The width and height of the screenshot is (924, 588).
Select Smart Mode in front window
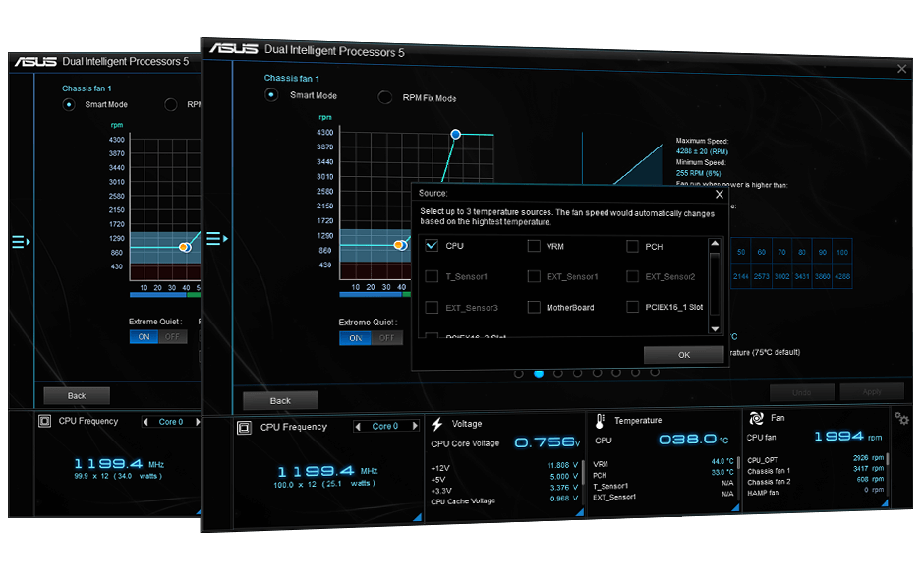271,94
